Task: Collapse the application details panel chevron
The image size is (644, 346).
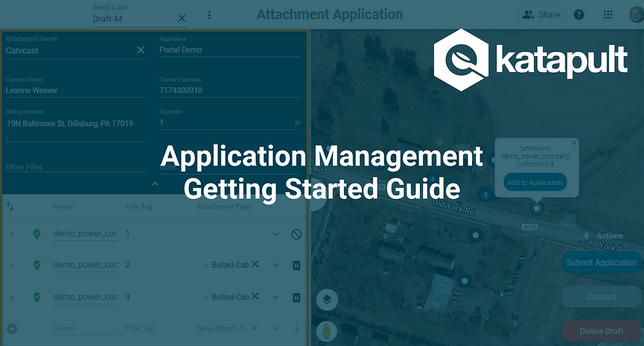Action: (155, 184)
